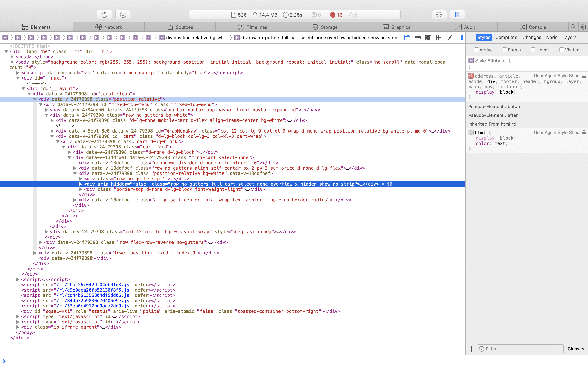
Task: Click the styles Filter input field
Action: (520, 349)
